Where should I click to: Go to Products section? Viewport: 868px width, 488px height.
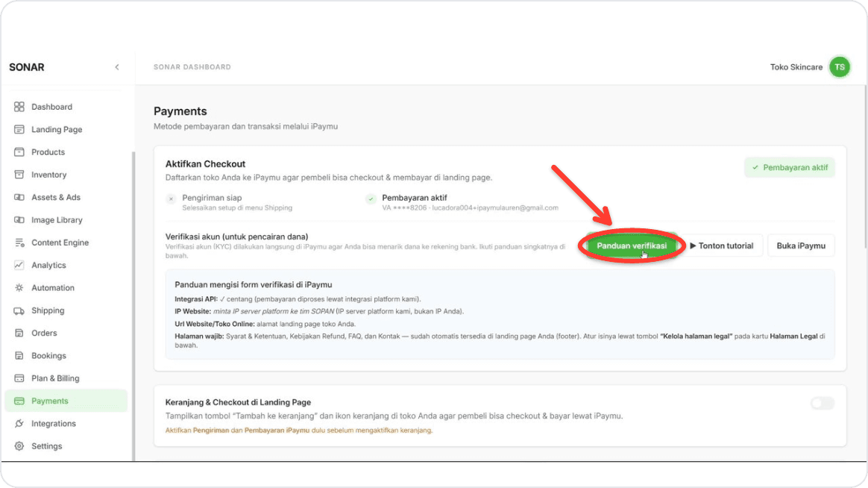[x=66, y=151]
